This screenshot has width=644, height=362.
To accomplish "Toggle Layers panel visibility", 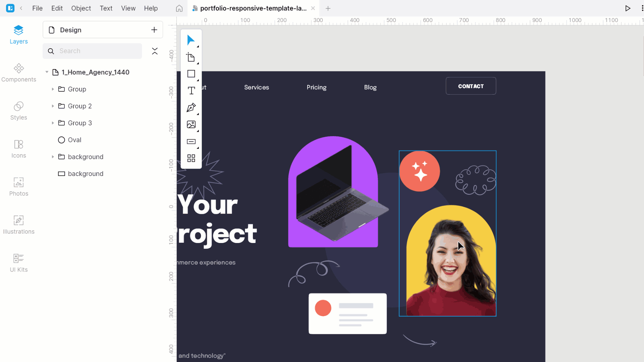I will point(18,34).
